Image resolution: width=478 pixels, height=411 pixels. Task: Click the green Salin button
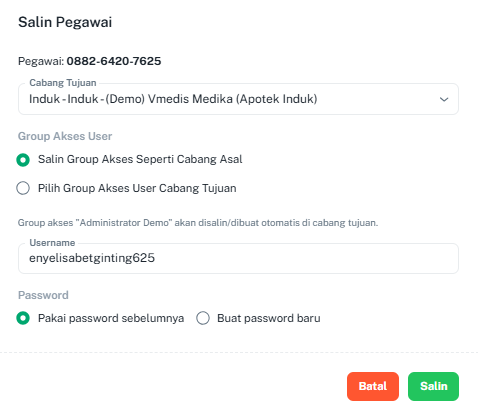point(433,386)
